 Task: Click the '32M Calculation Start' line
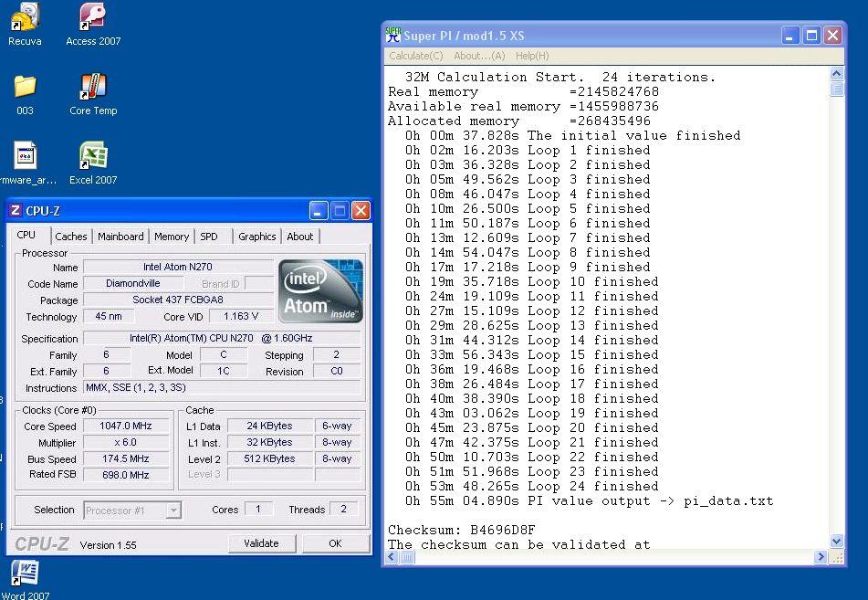560,77
